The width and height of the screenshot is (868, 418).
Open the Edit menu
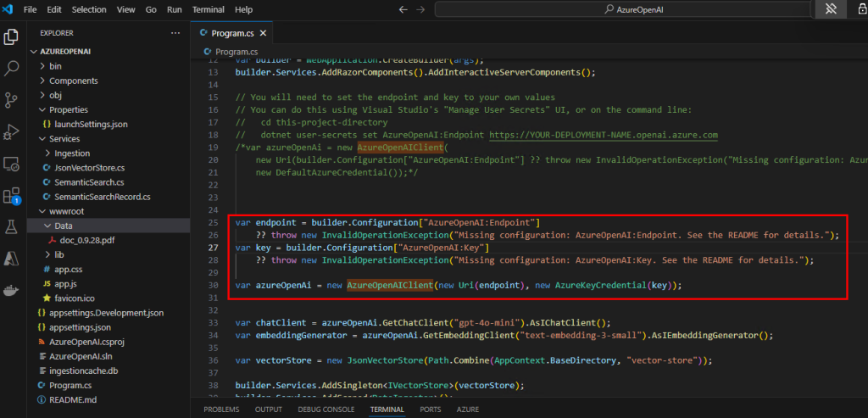(54, 9)
